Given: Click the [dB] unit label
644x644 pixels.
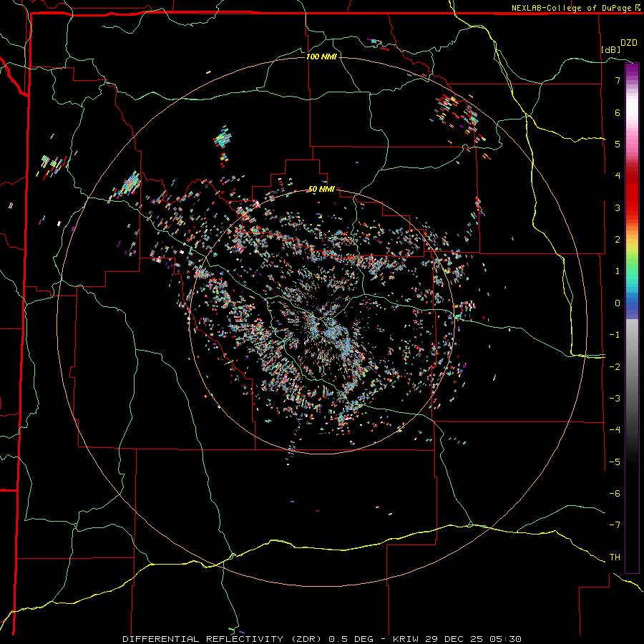Looking at the screenshot, I should (x=610, y=49).
